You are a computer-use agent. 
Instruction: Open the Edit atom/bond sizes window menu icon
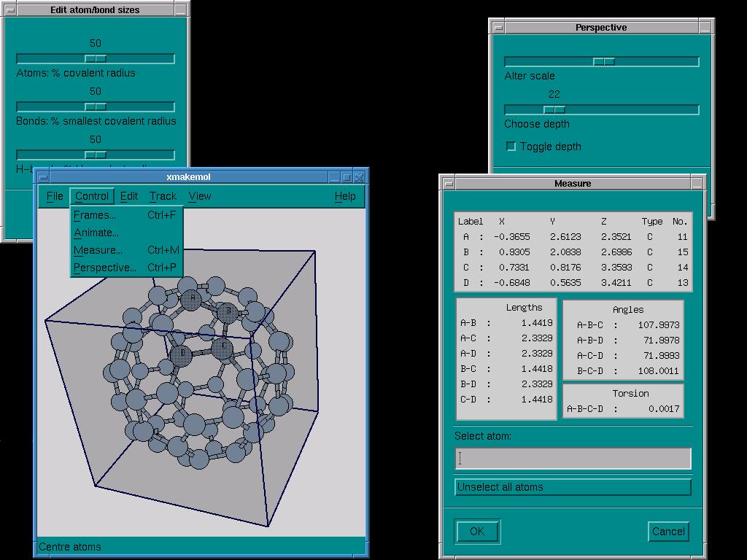pyautogui.click(x=9, y=10)
